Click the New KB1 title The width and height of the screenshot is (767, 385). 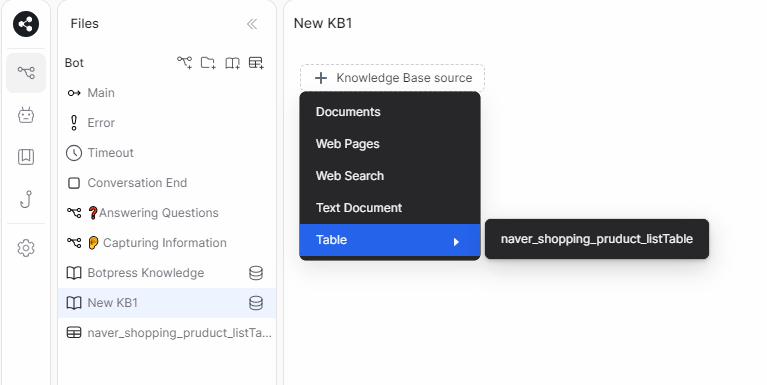323,23
